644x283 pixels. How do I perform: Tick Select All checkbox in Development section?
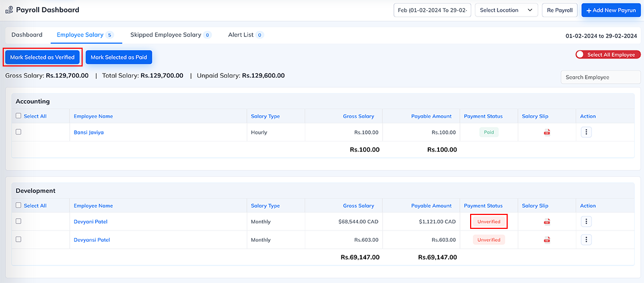click(x=19, y=205)
